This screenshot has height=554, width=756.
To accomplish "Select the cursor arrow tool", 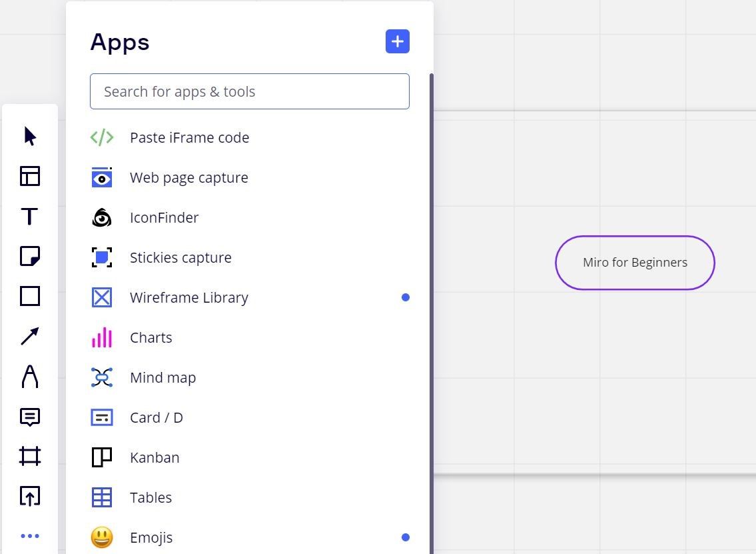I will [x=30, y=136].
